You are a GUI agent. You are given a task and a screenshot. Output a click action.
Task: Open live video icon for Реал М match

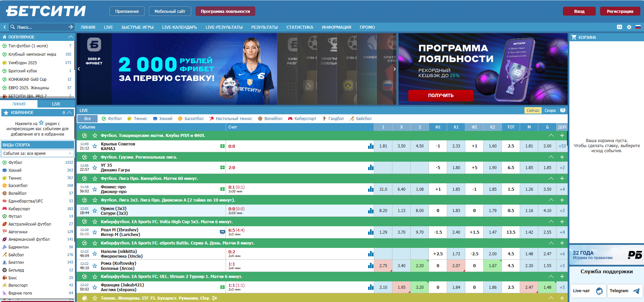click(x=222, y=232)
